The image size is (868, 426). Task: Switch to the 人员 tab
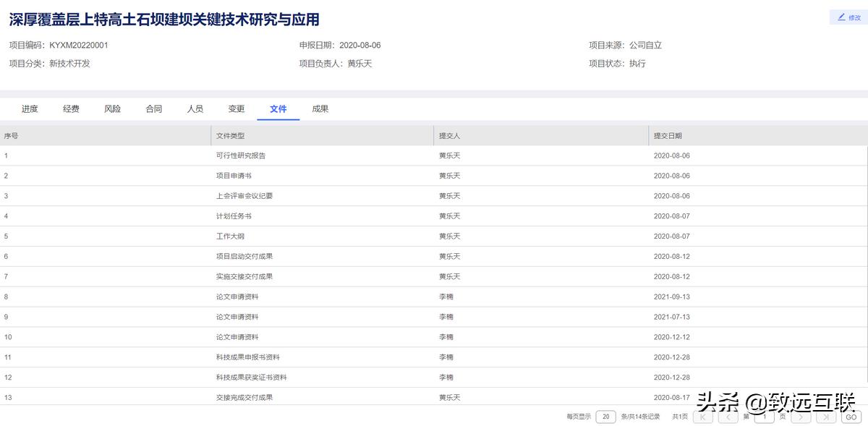click(195, 108)
